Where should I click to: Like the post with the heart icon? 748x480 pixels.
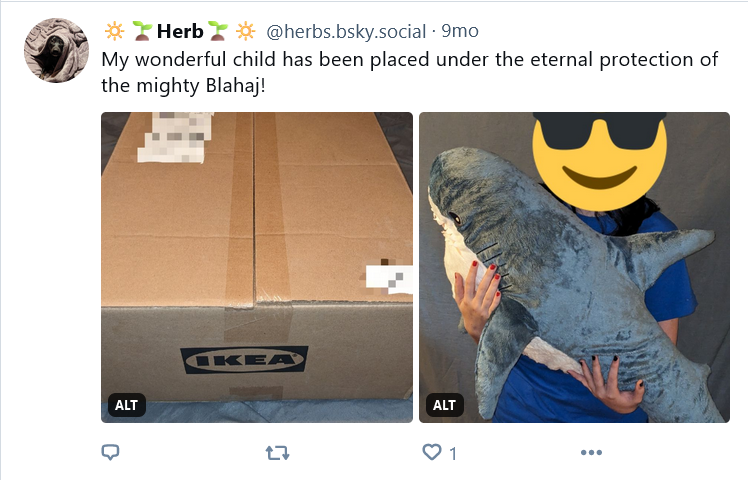pos(432,452)
